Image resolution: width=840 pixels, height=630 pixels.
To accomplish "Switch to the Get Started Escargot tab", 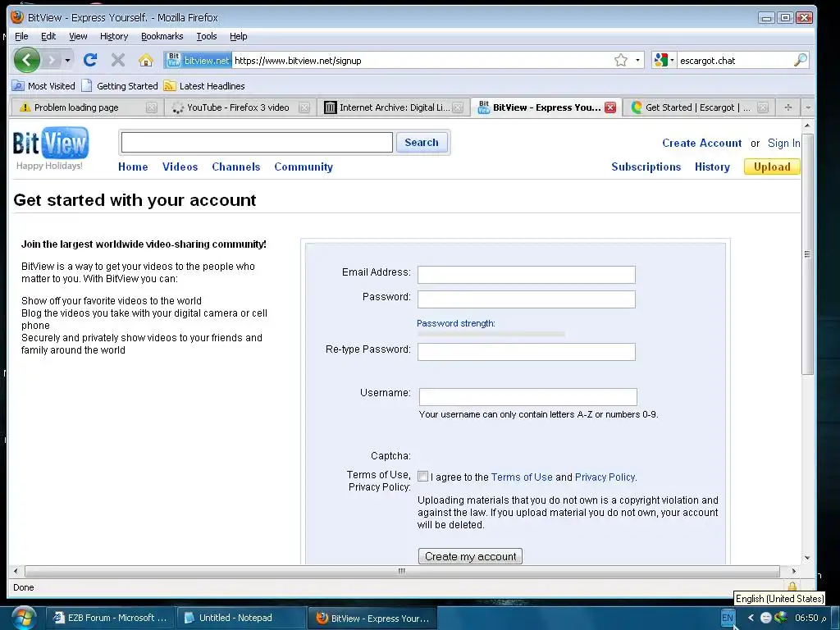I will pos(698,107).
